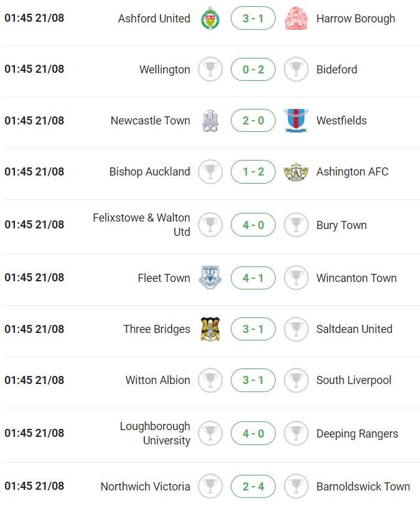This screenshot has width=420, height=506.
Task: Open the Bishop Auckland 1 - 2 score
Action: point(253,172)
